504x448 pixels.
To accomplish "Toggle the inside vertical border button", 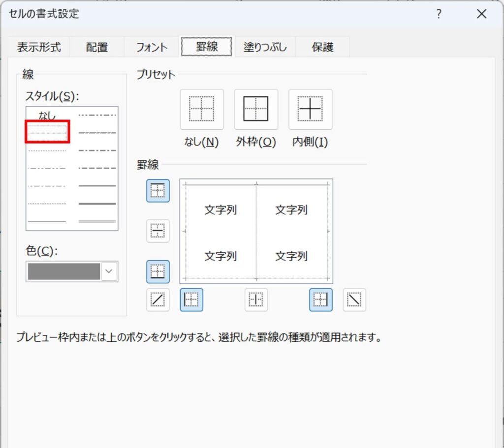I will point(256,300).
